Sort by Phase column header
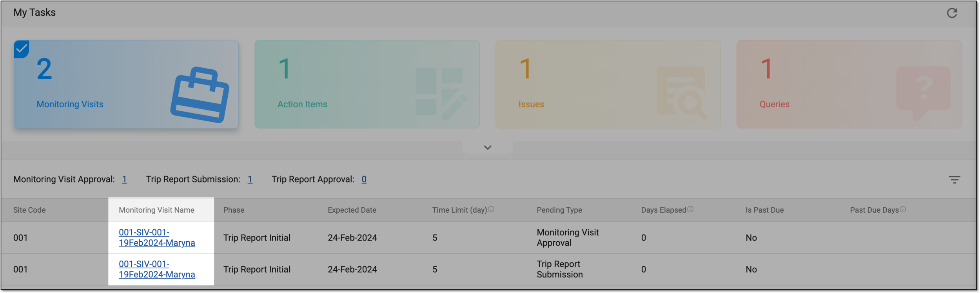Screen dimensions: 980x293 [234, 210]
